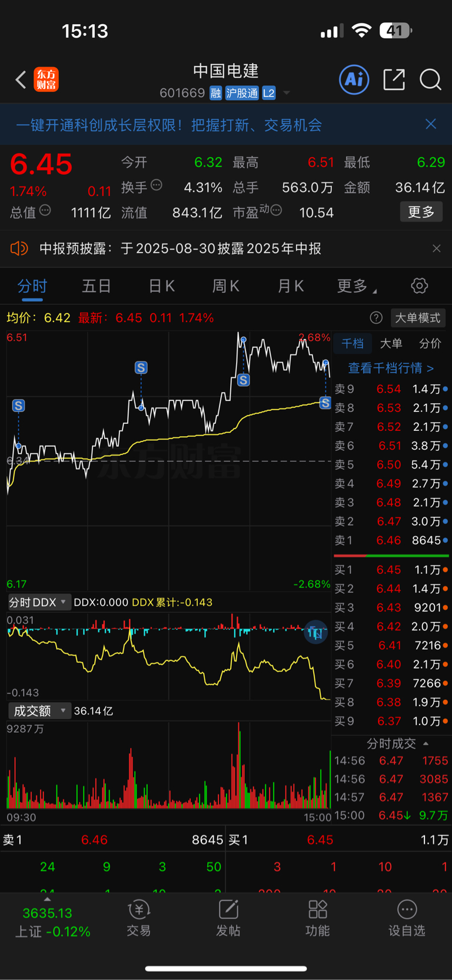Tap the 沪股通 tag badge
Viewport: 452px width, 980px height.
click(x=242, y=93)
